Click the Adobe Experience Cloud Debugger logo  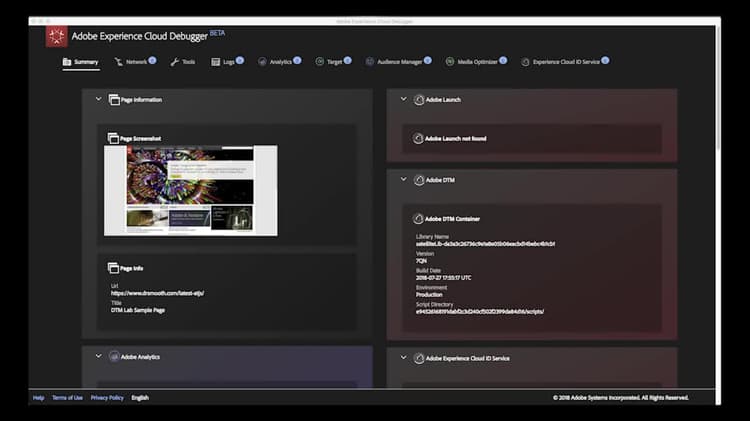pyautogui.click(x=56, y=36)
